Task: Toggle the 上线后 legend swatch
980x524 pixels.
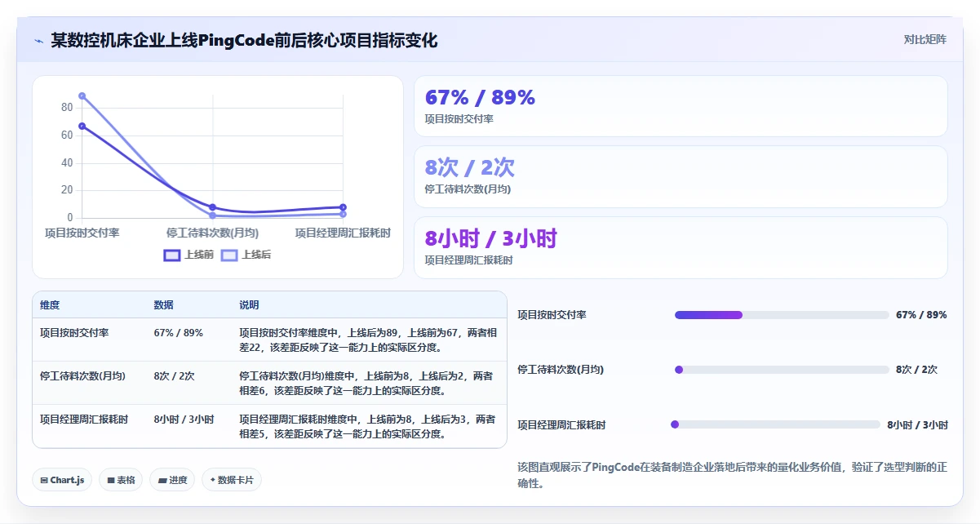Action: point(229,255)
